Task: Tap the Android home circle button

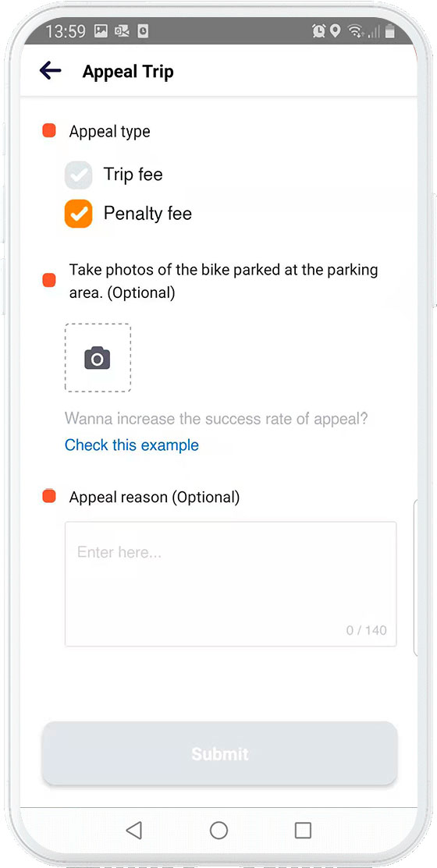Action: point(218,830)
